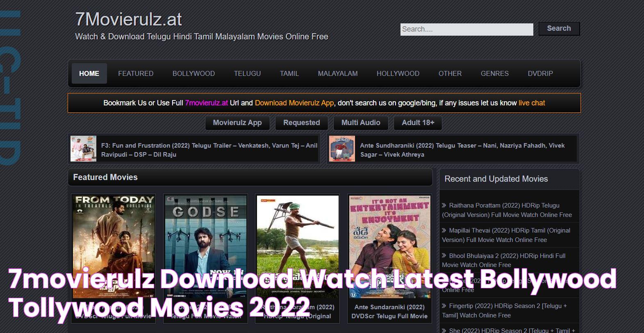Screen dimensions: 644x333
Task: Click the Movierulz App button
Action: tap(237, 123)
